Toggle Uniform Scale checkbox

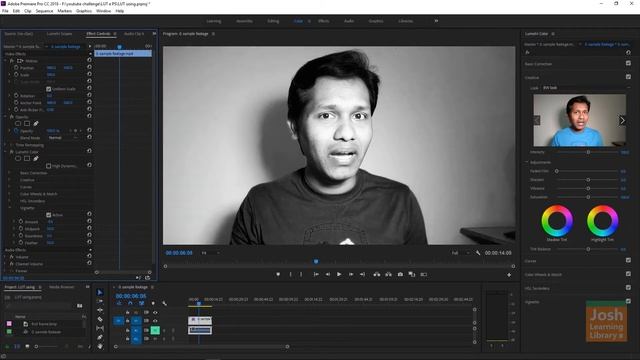49,89
